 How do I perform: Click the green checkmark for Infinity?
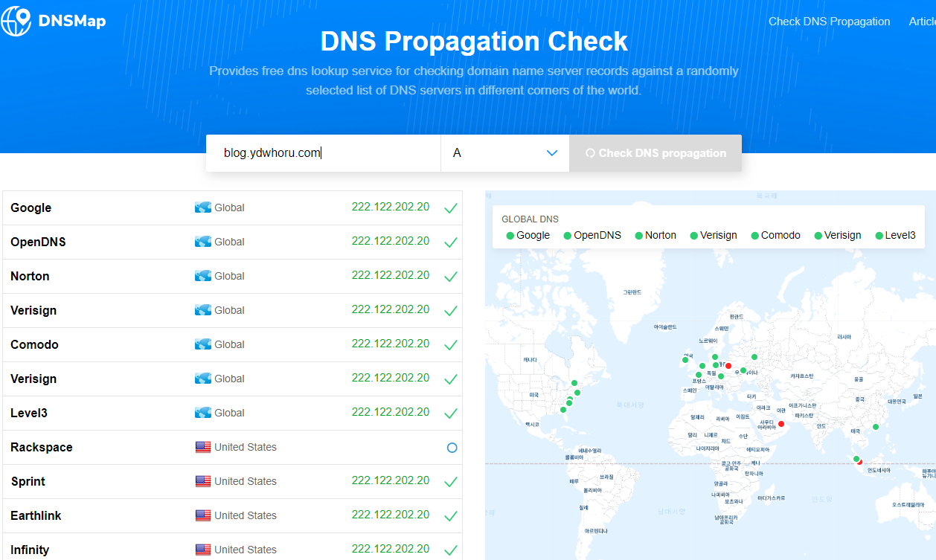pos(450,550)
